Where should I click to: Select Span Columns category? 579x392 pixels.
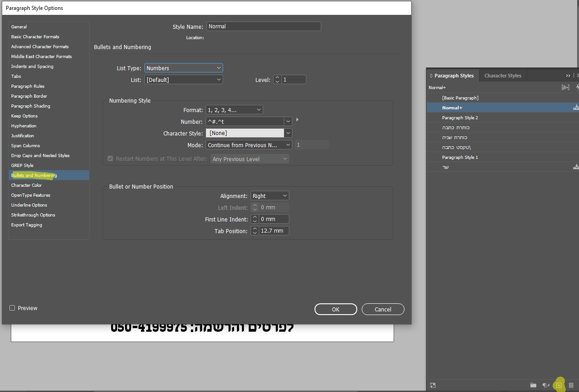point(49,146)
